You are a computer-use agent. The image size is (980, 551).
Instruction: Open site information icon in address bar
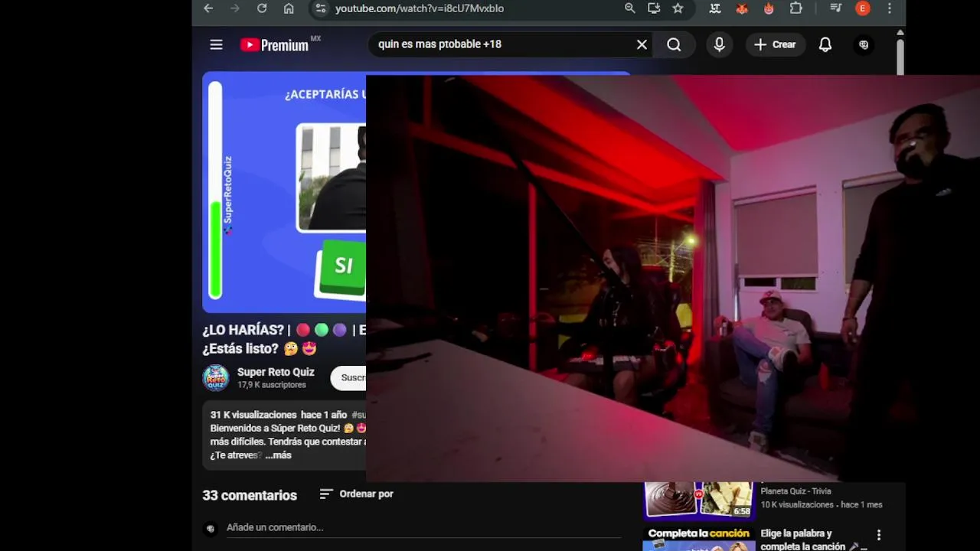[x=321, y=8]
